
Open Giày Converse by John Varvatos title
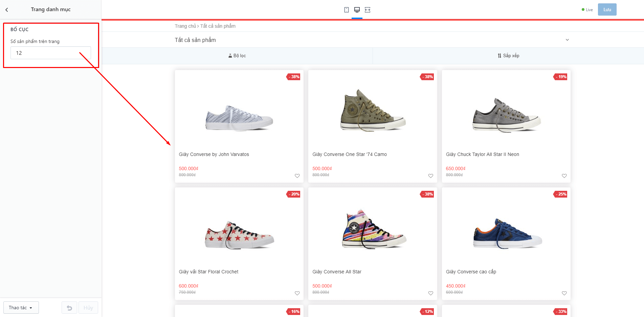pos(214,154)
